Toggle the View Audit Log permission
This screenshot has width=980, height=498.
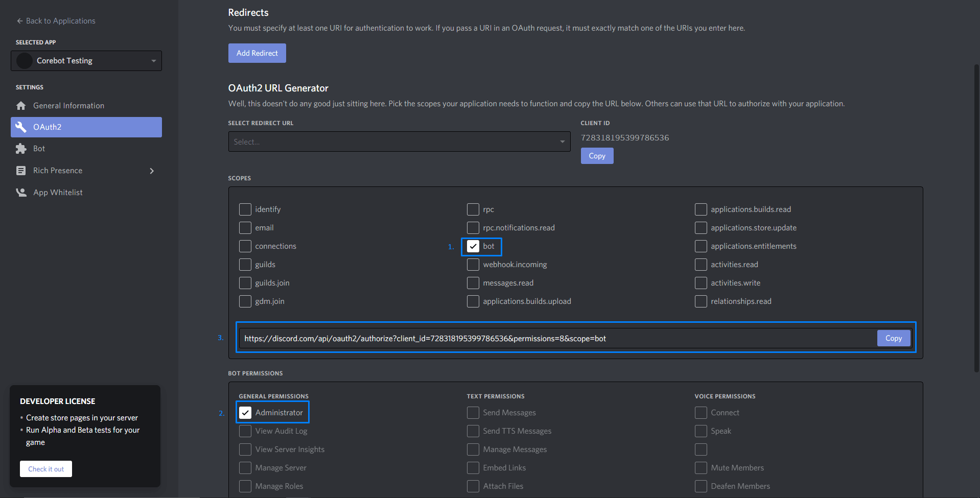click(245, 431)
